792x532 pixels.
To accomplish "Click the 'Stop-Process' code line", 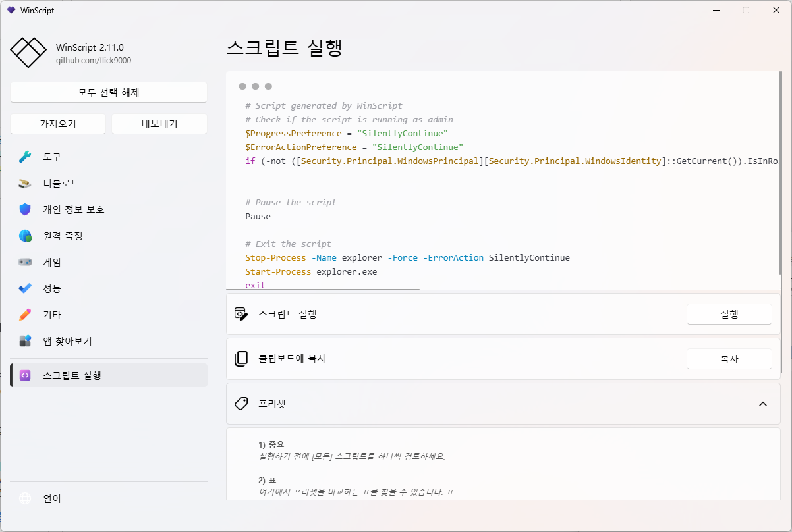I will coord(407,257).
